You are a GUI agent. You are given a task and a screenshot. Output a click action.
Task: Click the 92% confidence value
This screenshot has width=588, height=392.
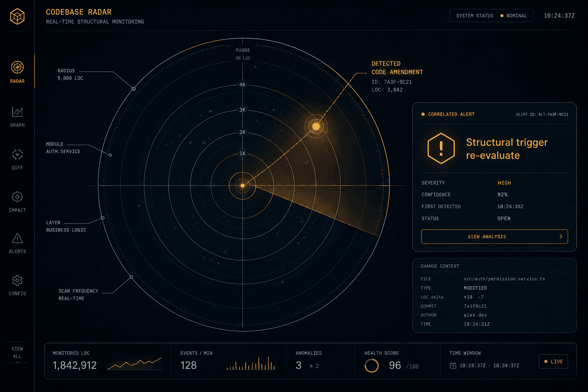point(502,194)
